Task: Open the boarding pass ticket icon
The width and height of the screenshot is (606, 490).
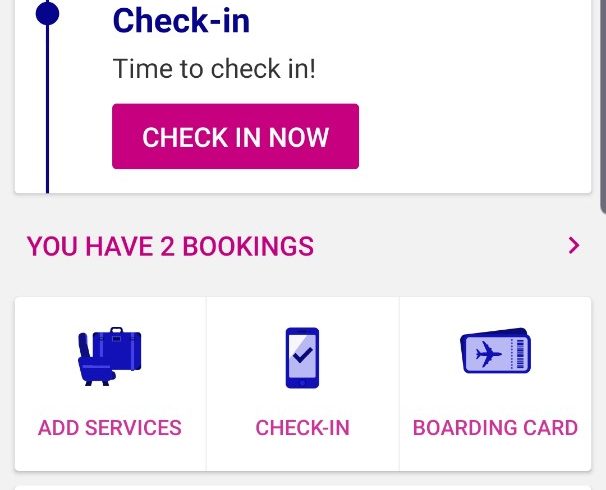Action: [495, 350]
